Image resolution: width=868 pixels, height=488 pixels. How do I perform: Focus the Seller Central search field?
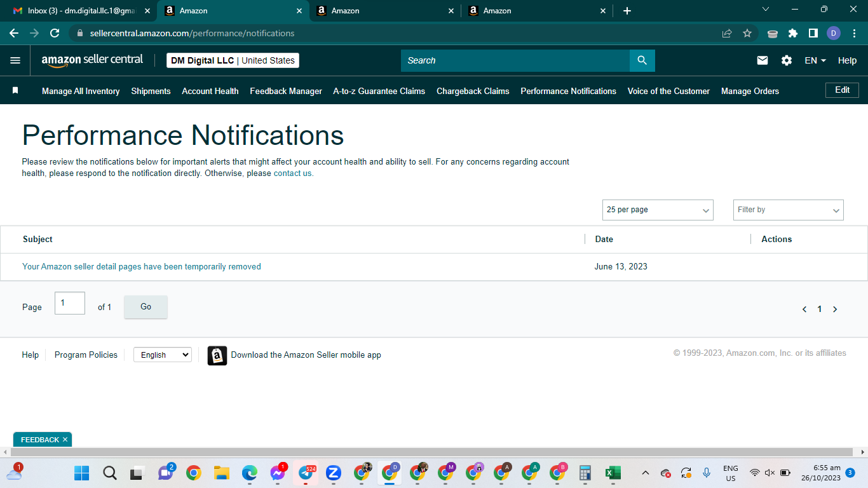[515, 60]
